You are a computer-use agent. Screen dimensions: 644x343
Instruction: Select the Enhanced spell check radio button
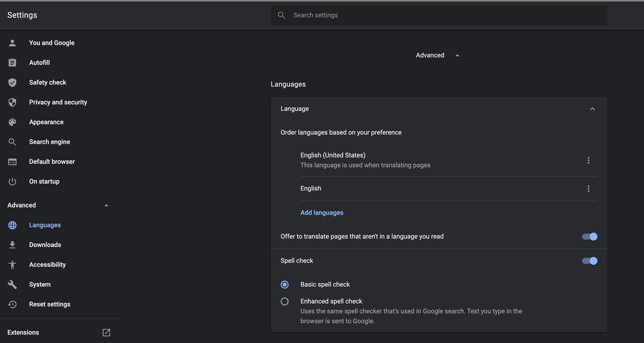click(284, 301)
